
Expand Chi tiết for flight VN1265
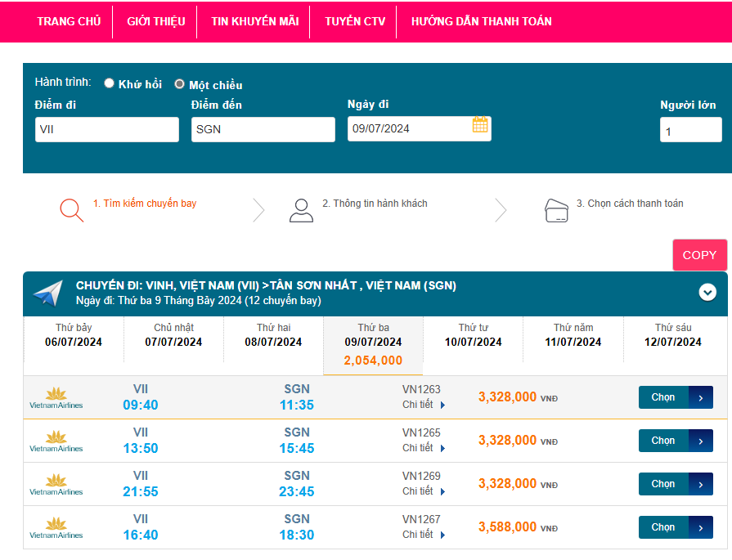pos(424,448)
